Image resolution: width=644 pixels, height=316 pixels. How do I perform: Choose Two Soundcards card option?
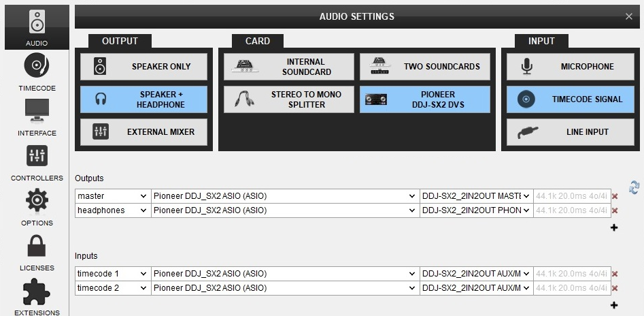point(425,66)
